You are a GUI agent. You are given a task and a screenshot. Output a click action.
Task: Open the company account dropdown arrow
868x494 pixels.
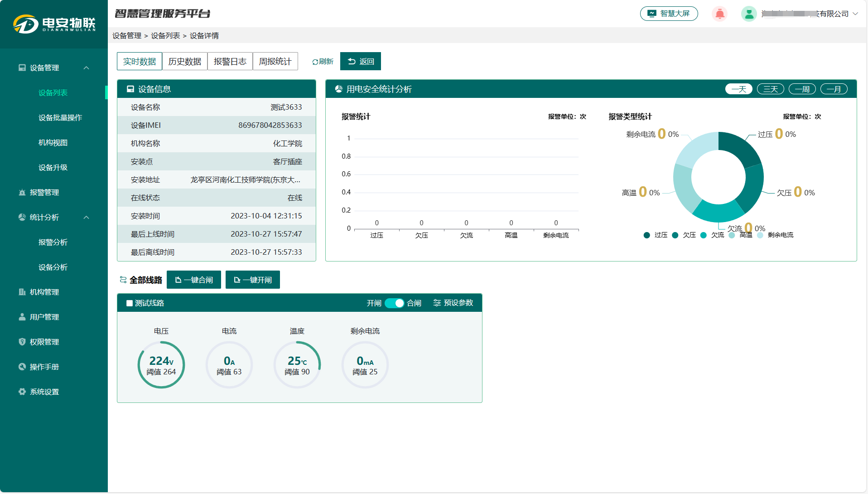[x=855, y=14]
